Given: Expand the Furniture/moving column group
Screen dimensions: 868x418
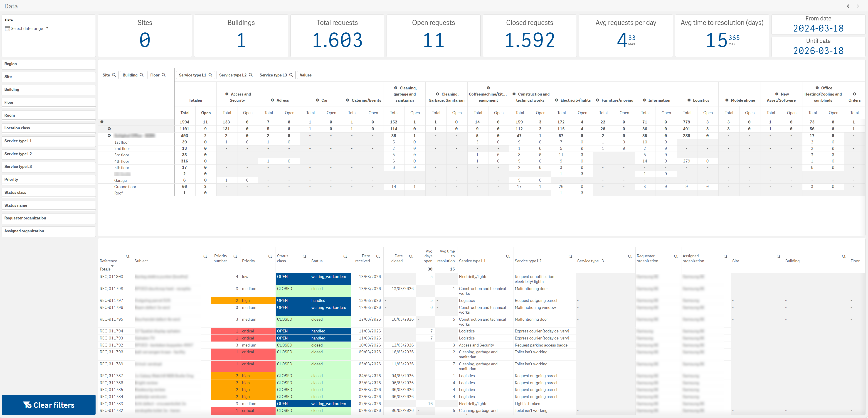Looking at the screenshot, I should tap(597, 100).
